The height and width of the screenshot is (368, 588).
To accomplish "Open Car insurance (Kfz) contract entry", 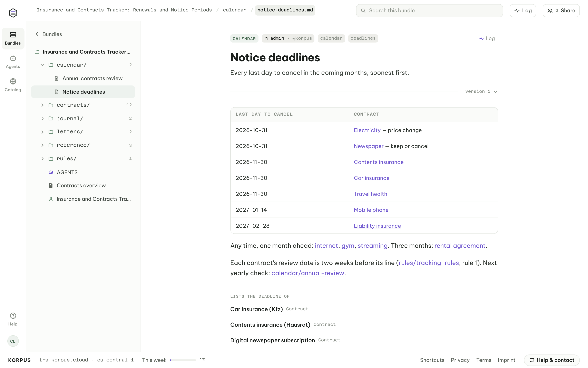I will [x=256, y=309].
